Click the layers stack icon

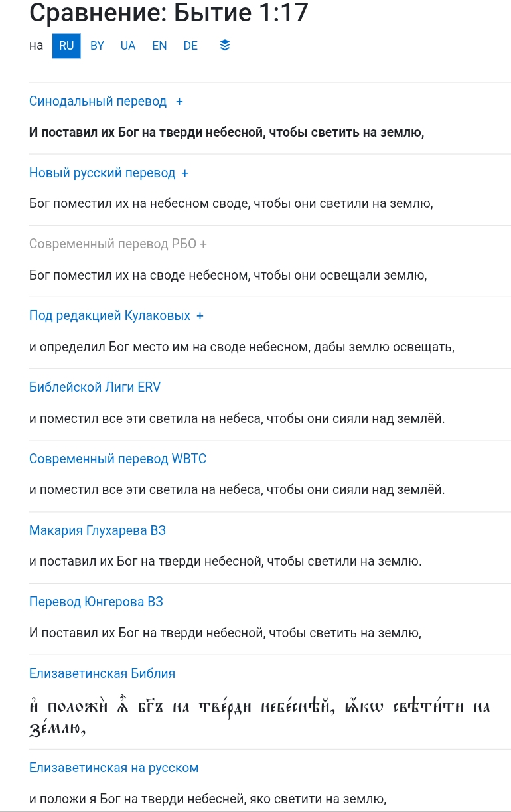click(225, 46)
